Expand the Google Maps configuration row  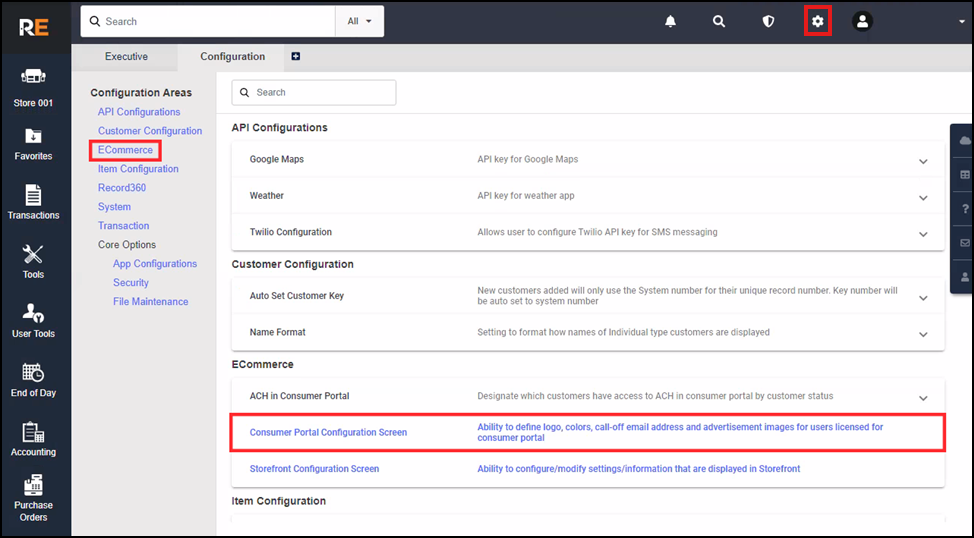pos(923,160)
